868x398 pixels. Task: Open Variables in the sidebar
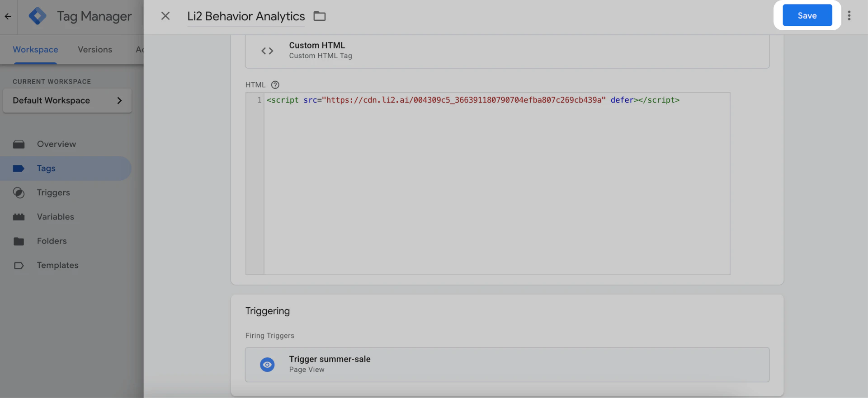(x=66, y=217)
